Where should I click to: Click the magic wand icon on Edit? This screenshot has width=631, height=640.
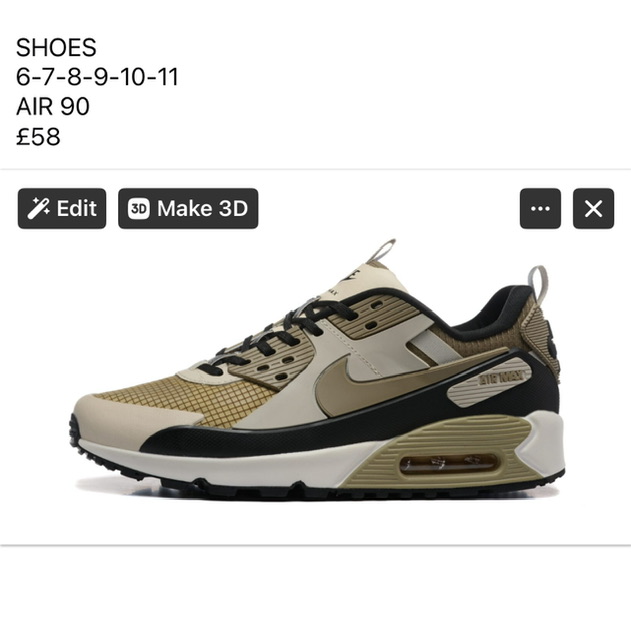point(39,209)
